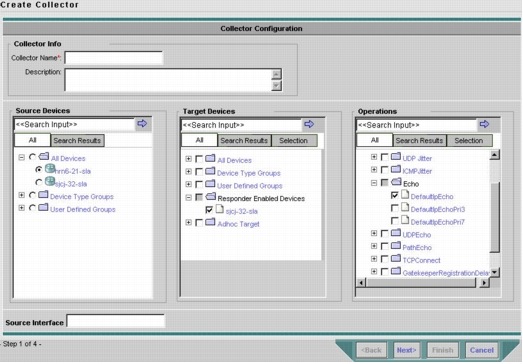
Task: Click the DefaultIpEcho document icon
Action: pyautogui.click(x=405, y=194)
